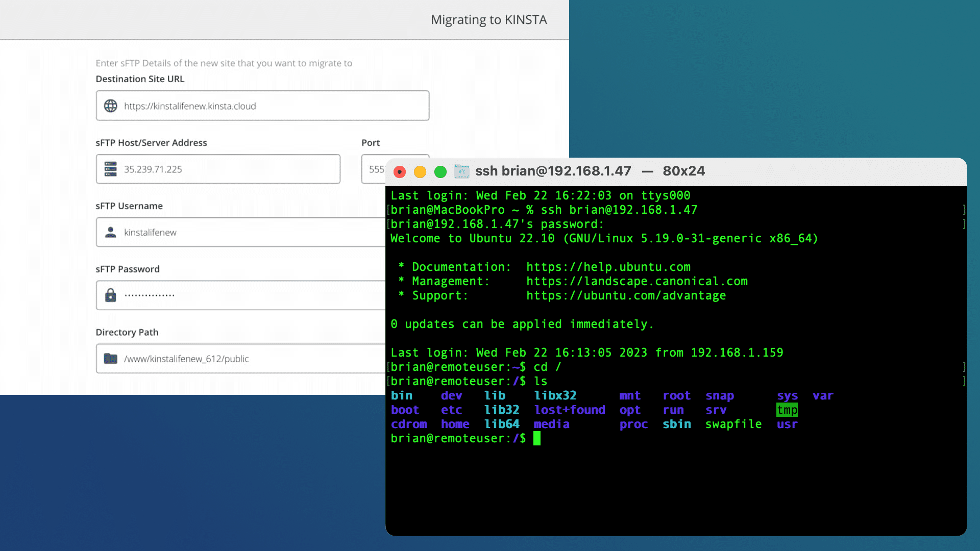The image size is (980, 551).
Task: Click the terminal title ssh brian@192.168.1.47
Action: coord(553,171)
